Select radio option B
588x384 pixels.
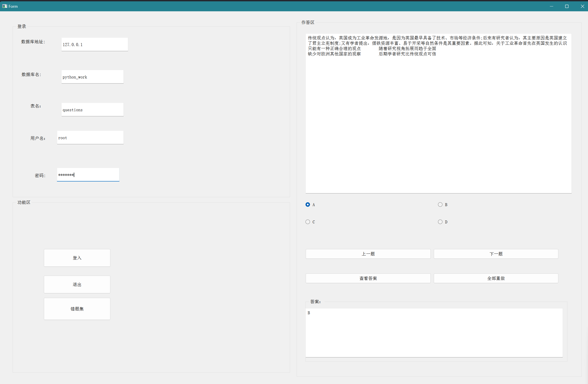coord(440,205)
